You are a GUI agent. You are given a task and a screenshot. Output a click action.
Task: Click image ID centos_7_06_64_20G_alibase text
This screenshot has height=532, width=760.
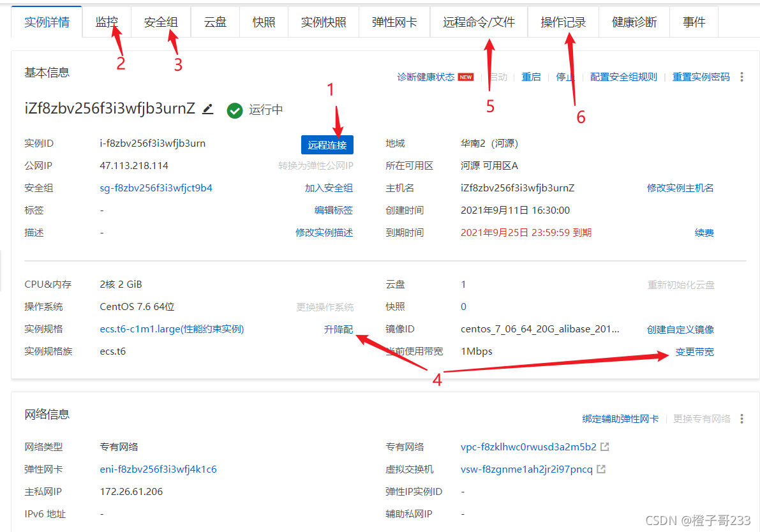click(540, 329)
